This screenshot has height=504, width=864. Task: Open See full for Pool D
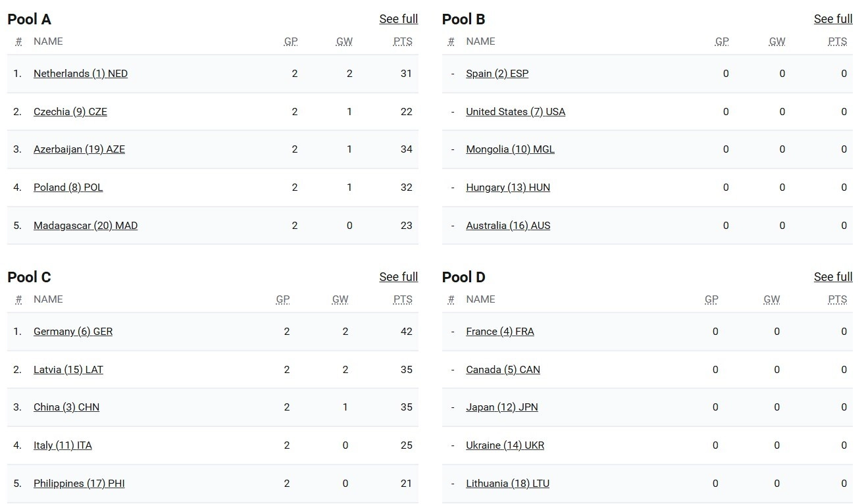tap(833, 277)
